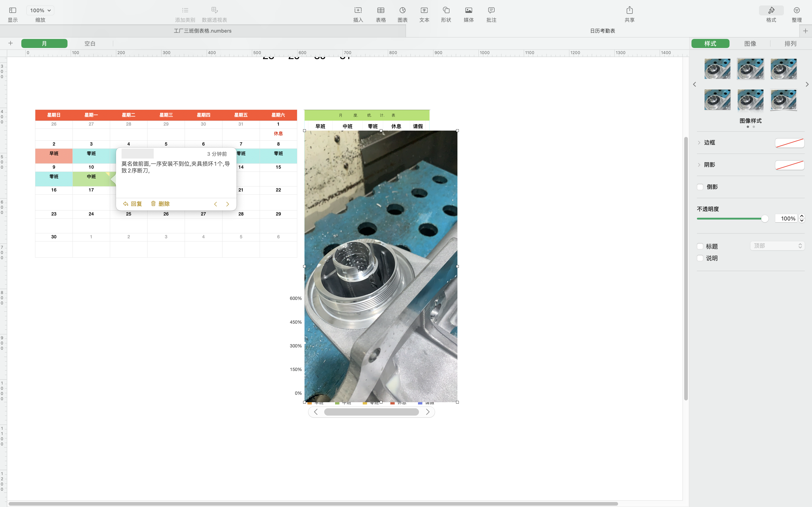Enable the Title (标题) checkbox
The height and width of the screenshot is (507, 812).
click(700, 246)
